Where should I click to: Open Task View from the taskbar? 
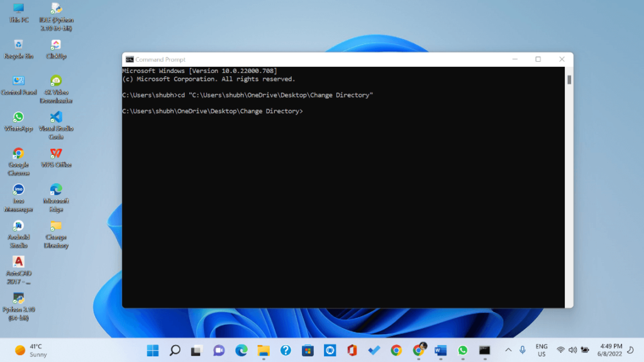coord(196,351)
